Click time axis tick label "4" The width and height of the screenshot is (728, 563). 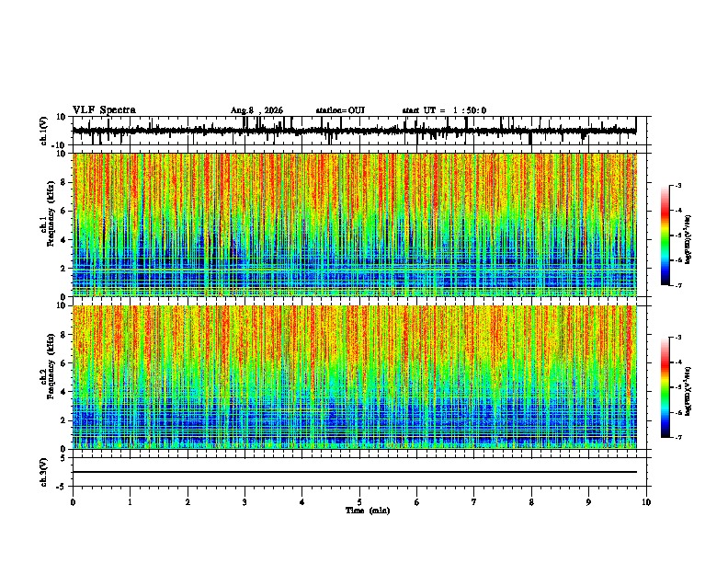pos(302,502)
